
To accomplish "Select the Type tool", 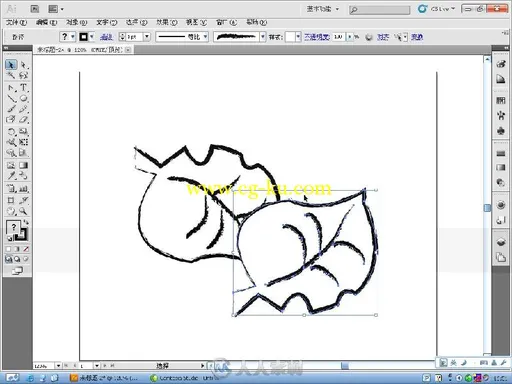I will 23,88.
